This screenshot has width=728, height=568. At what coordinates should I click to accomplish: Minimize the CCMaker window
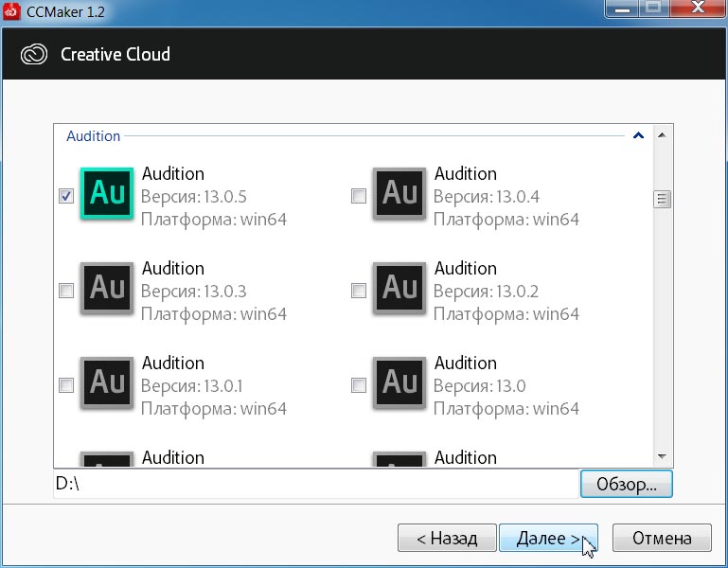tap(622, 8)
